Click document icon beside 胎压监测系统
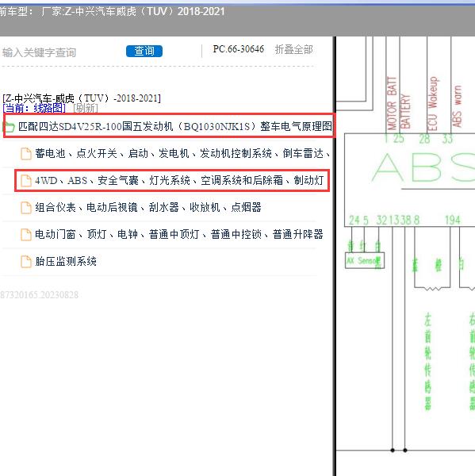The width and height of the screenshot is (475, 476). [x=26, y=262]
